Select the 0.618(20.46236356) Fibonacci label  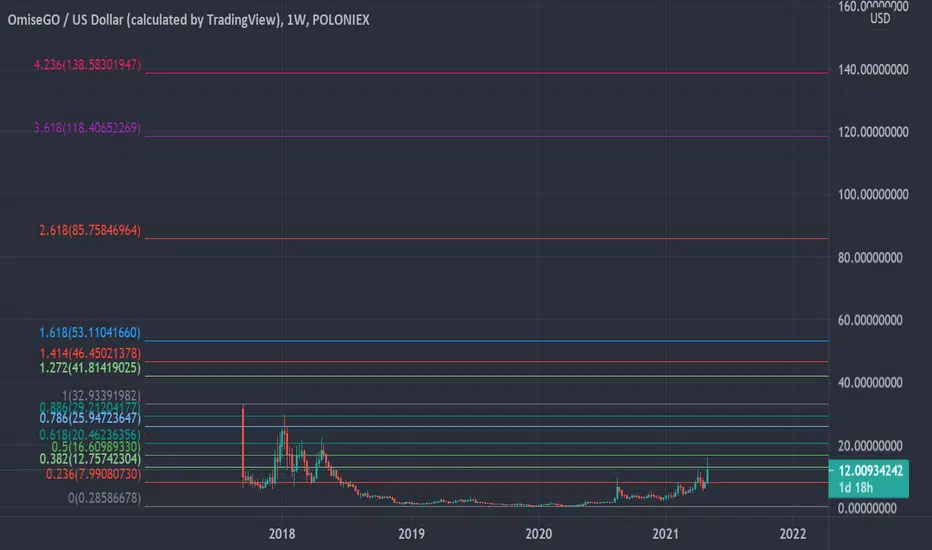pyautogui.click(x=90, y=435)
